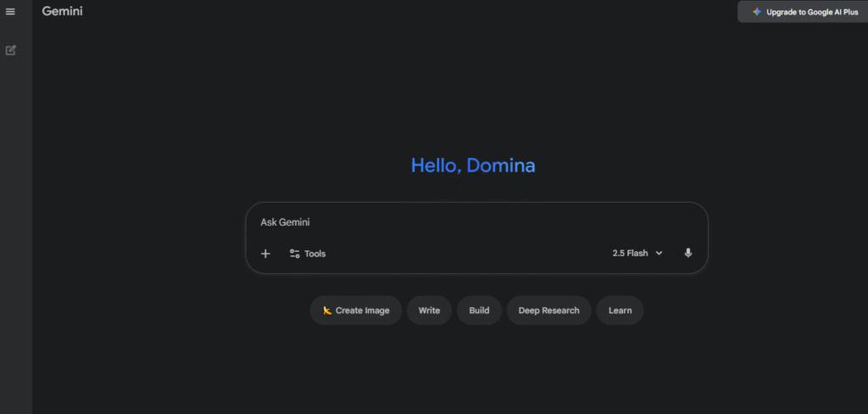Screen dimensions: 868x414
Task: Open the Tools menu in prompt box
Action: [314, 254]
